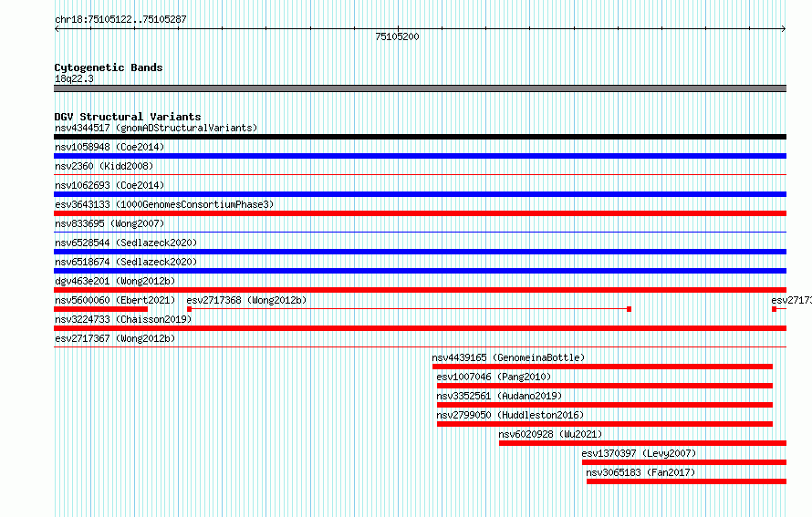This screenshot has height=517, width=812.
Task: Select the red esv1007046 variant bar
Action: pyautogui.click(x=605, y=386)
